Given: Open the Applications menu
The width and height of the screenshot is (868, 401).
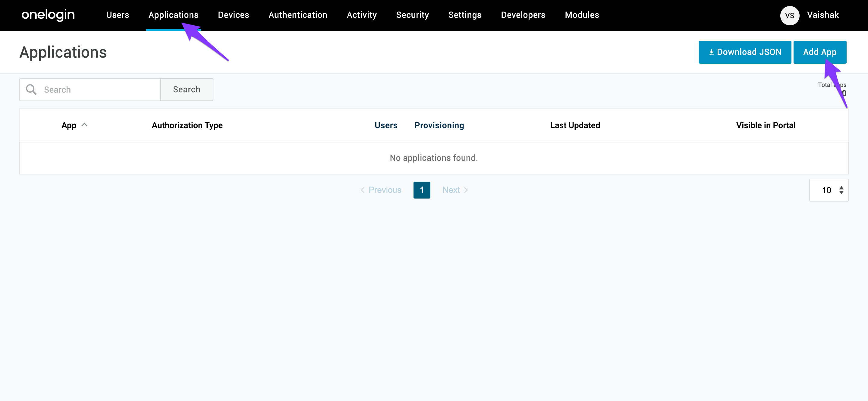Looking at the screenshot, I should coord(173,15).
